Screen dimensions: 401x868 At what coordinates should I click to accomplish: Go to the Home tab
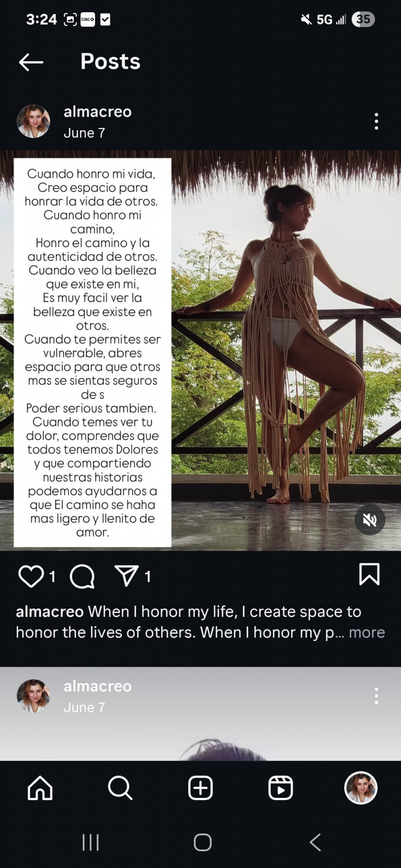[x=40, y=788]
